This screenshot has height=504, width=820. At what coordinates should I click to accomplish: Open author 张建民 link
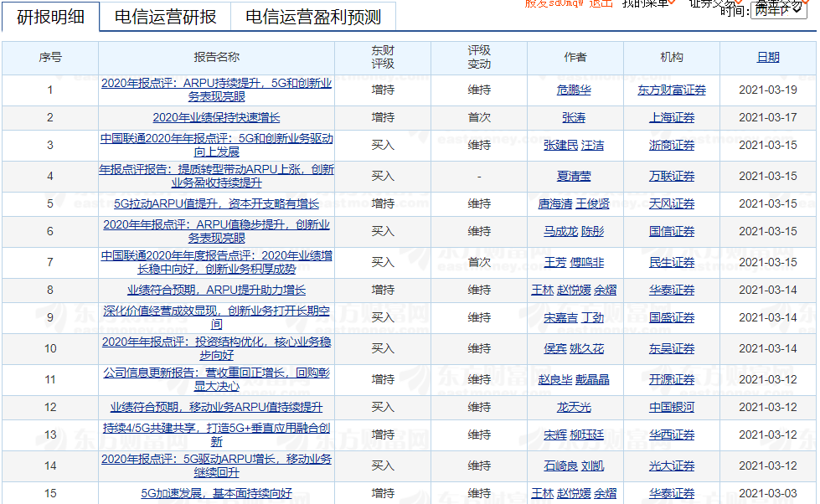click(560, 146)
